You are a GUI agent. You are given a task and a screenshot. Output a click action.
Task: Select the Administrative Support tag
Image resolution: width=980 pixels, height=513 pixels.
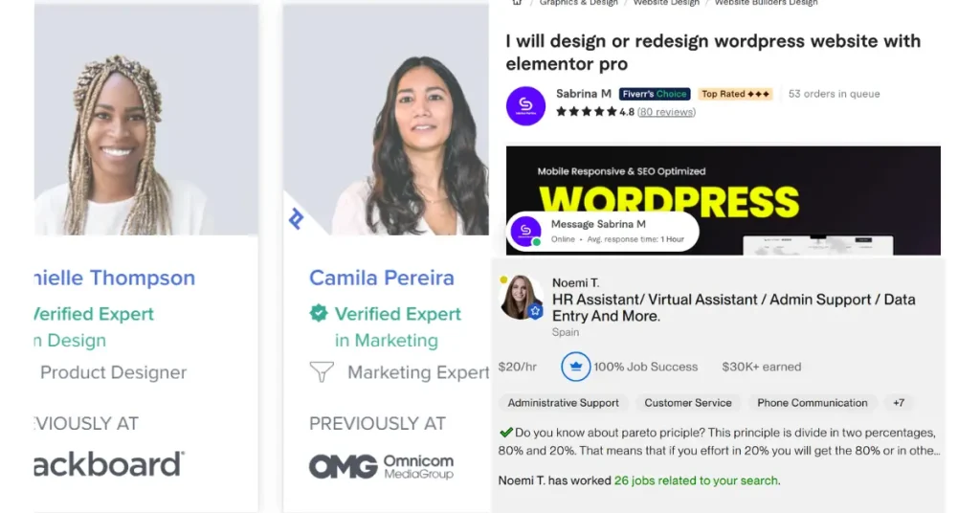click(x=563, y=403)
